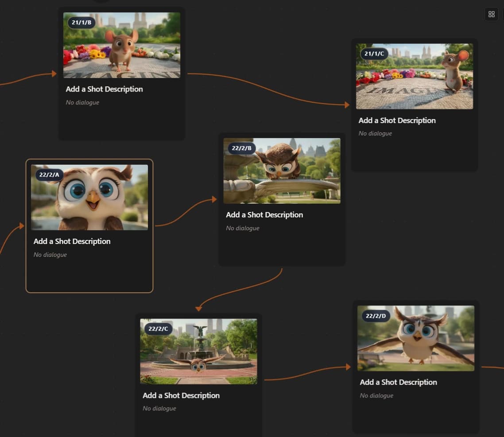The height and width of the screenshot is (437, 504).
Task: Click 'Add a Shot Description' on shot 22/2/D
Action: pos(398,382)
